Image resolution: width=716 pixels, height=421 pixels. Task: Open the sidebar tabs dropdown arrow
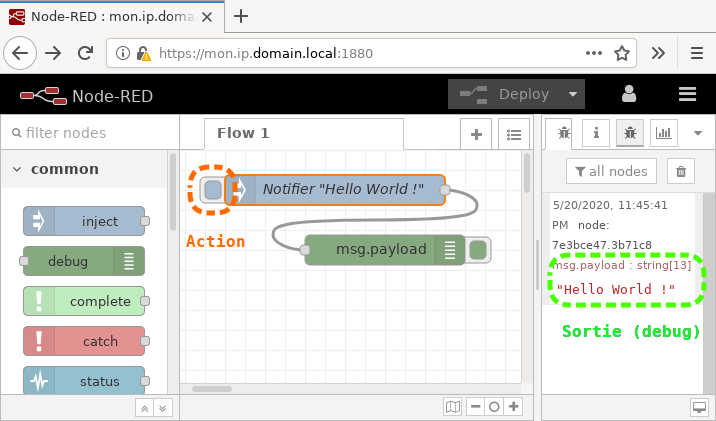[x=698, y=133]
